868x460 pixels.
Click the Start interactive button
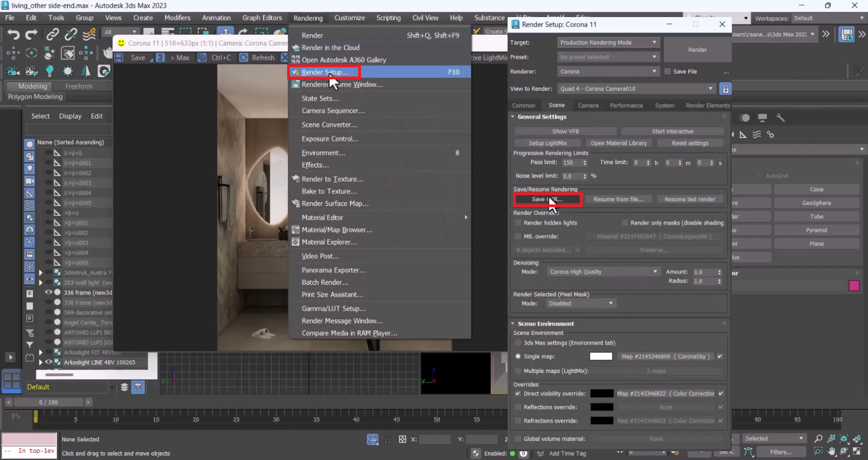pyautogui.click(x=672, y=131)
